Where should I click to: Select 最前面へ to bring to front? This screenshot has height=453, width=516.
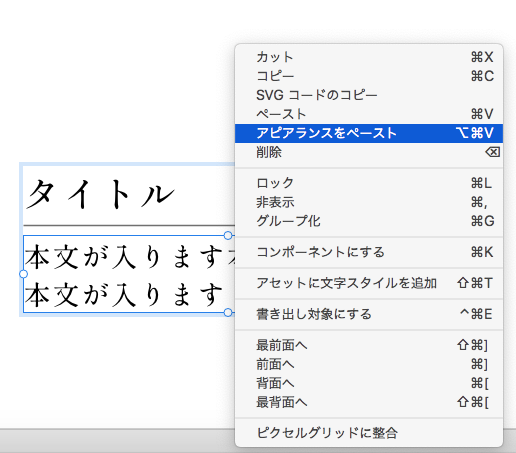click(x=369, y=345)
